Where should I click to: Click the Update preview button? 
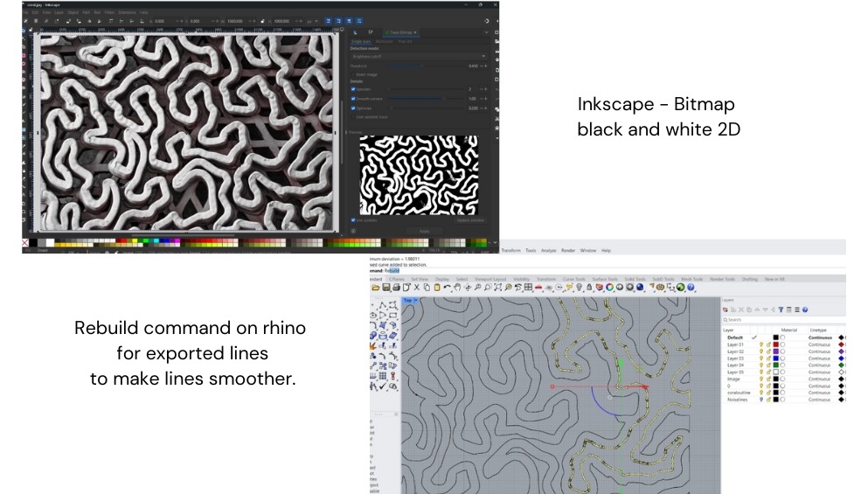[469, 220]
